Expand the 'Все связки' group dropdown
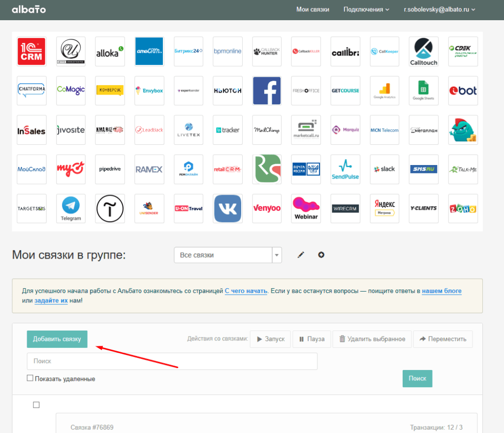 point(277,255)
